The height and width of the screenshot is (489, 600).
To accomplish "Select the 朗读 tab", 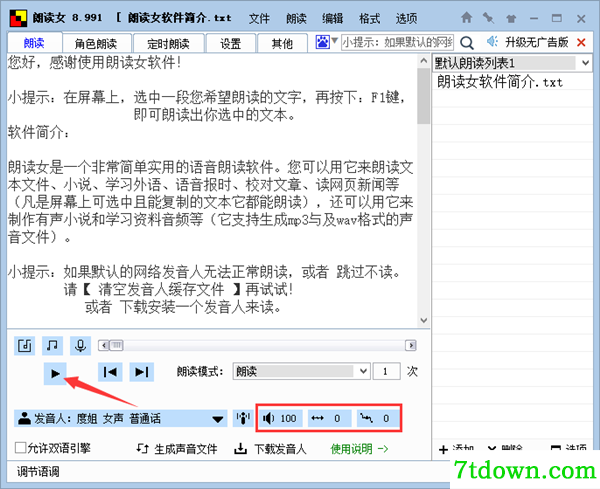I will (34, 43).
